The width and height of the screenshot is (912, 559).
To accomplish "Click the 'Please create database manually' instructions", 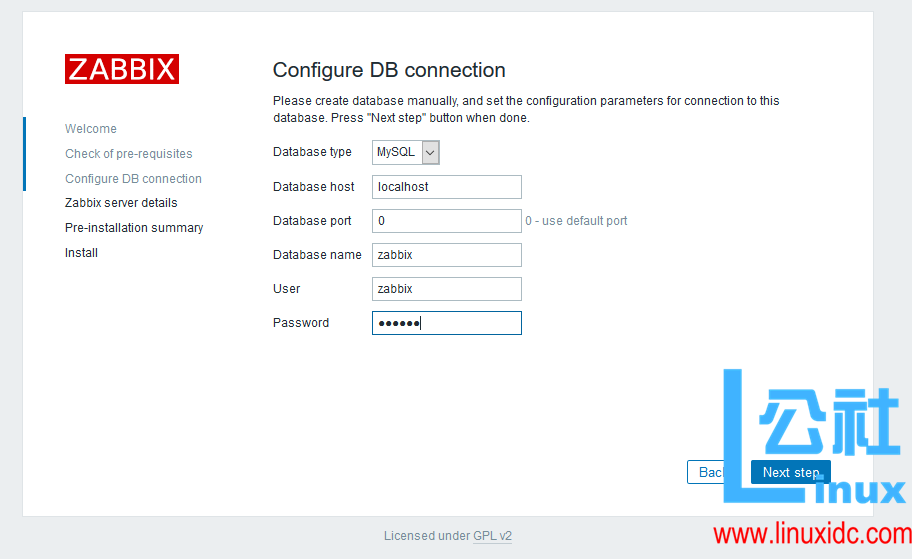I will (x=526, y=109).
